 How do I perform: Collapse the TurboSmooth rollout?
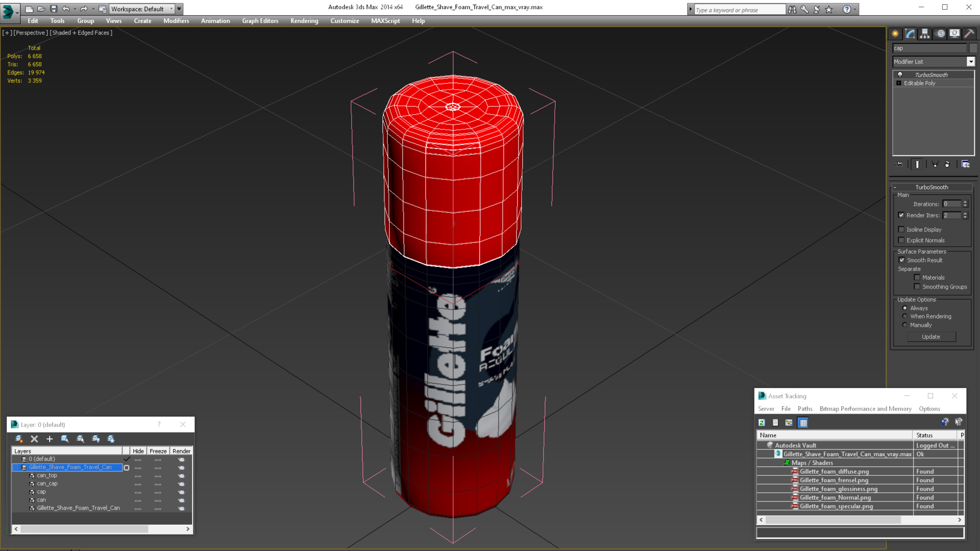[x=895, y=187]
